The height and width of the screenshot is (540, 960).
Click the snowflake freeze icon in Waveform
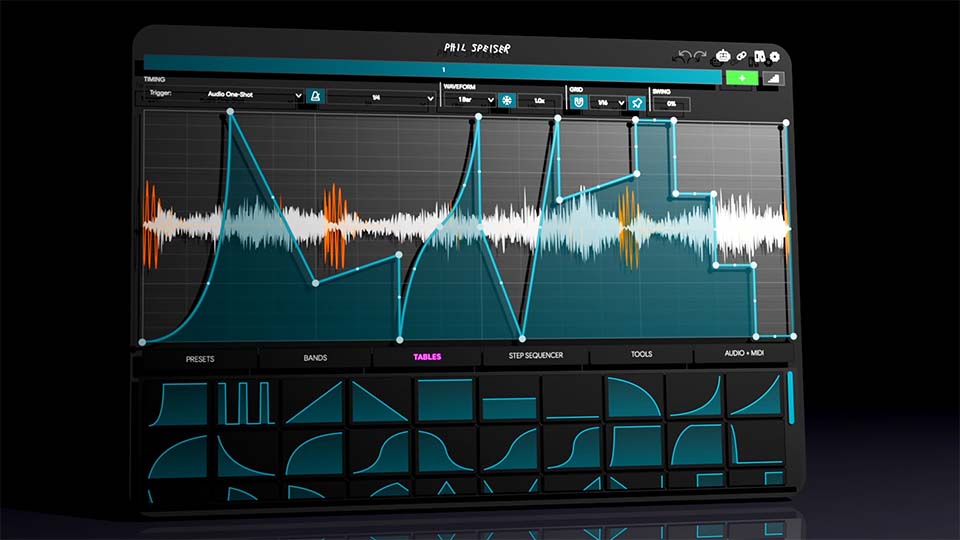click(507, 101)
